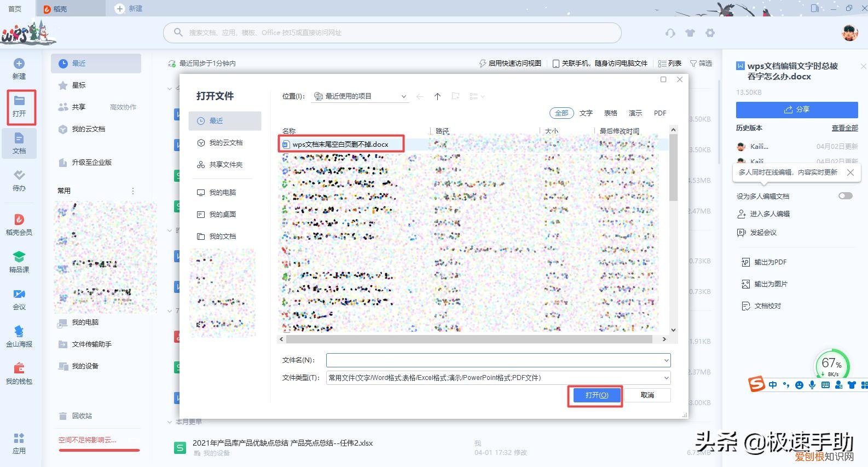Screen dimensions: 868x467
Task: Expand the 文件名 combo box arrow
Action: [666, 360]
